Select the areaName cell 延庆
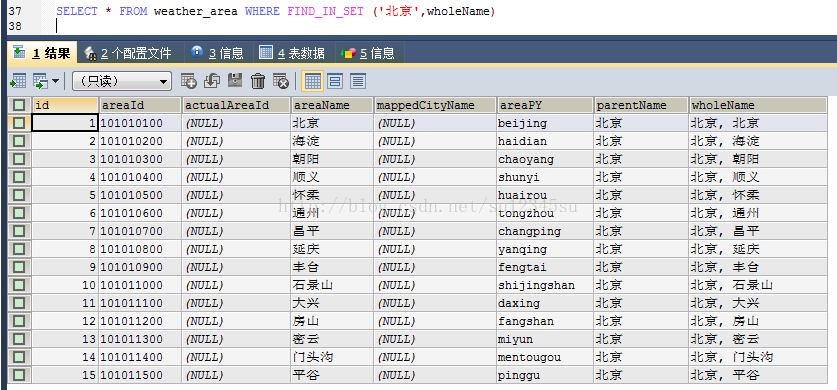837x390 pixels. 332,249
